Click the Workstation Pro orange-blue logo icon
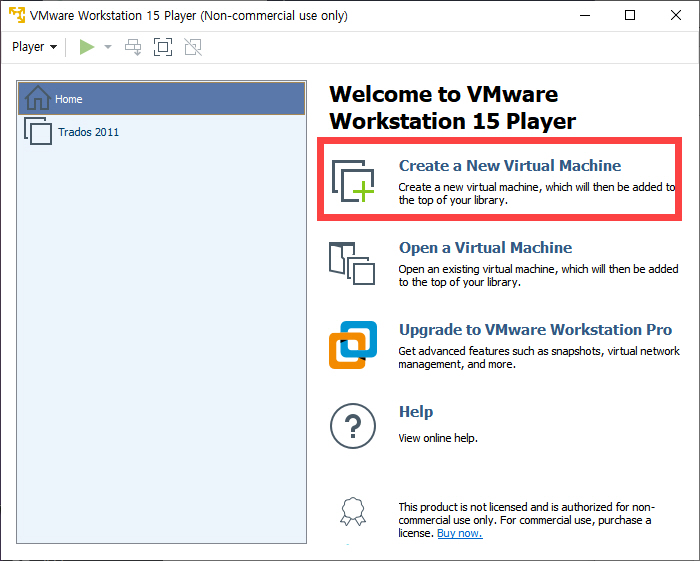This screenshot has height=561, width=700. (353, 345)
